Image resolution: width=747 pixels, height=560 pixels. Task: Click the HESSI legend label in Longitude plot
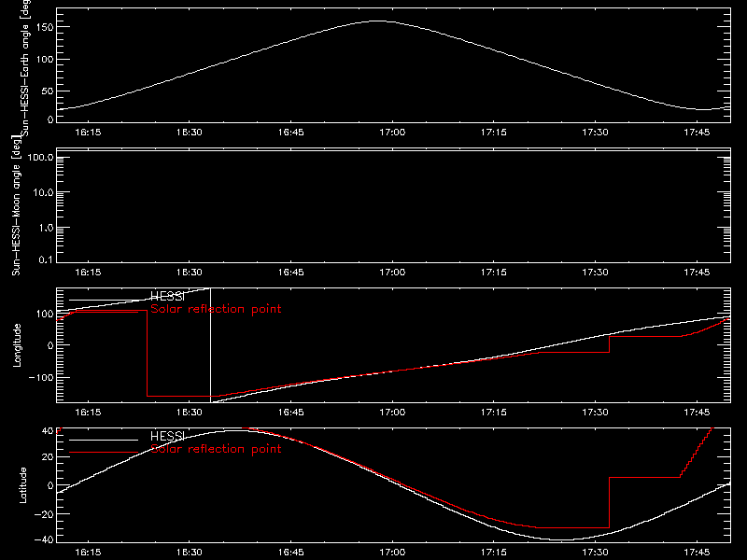[167, 297]
